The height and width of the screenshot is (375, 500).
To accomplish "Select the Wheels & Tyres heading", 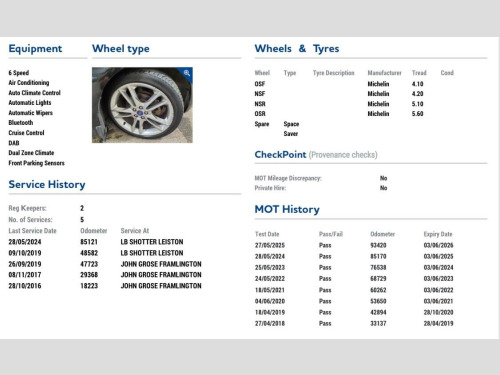I will click(297, 49).
